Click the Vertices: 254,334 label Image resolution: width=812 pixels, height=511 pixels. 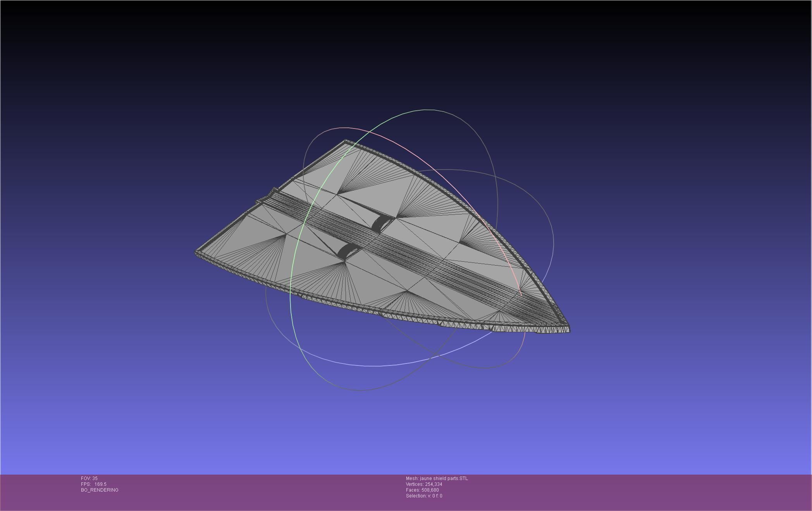pos(424,484)
